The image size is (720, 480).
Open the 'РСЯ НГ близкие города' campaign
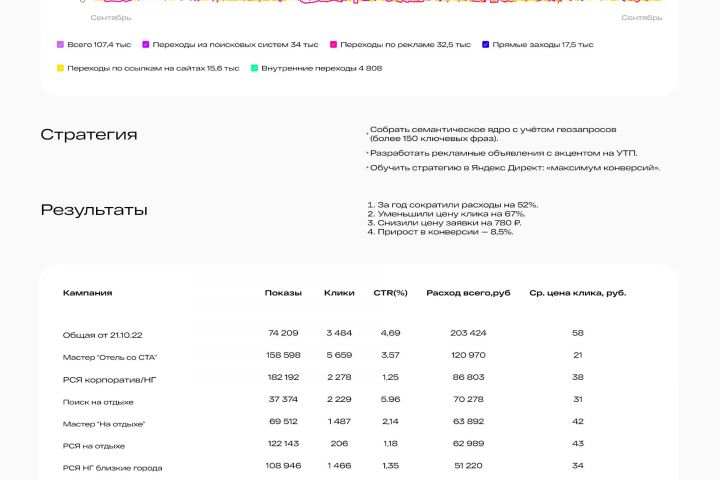pos(112,467)
